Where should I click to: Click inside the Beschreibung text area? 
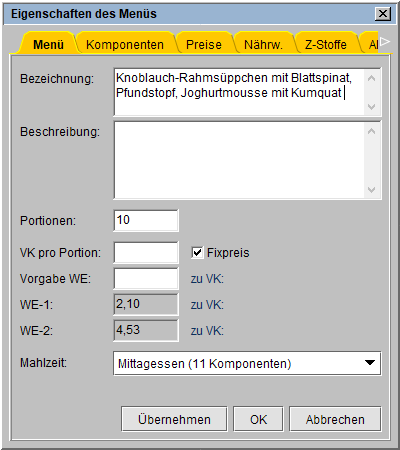click(239, 160)
